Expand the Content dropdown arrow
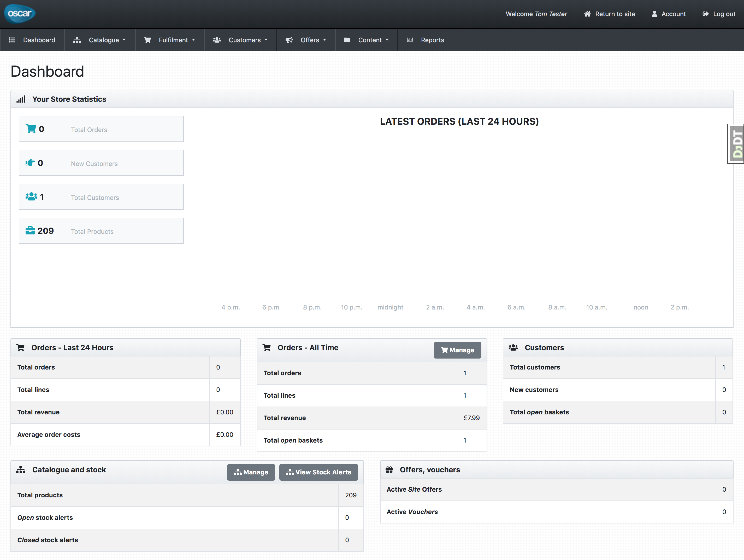This screenshot has height=560, width=744. pyautogui.click(x=387, y=40)
